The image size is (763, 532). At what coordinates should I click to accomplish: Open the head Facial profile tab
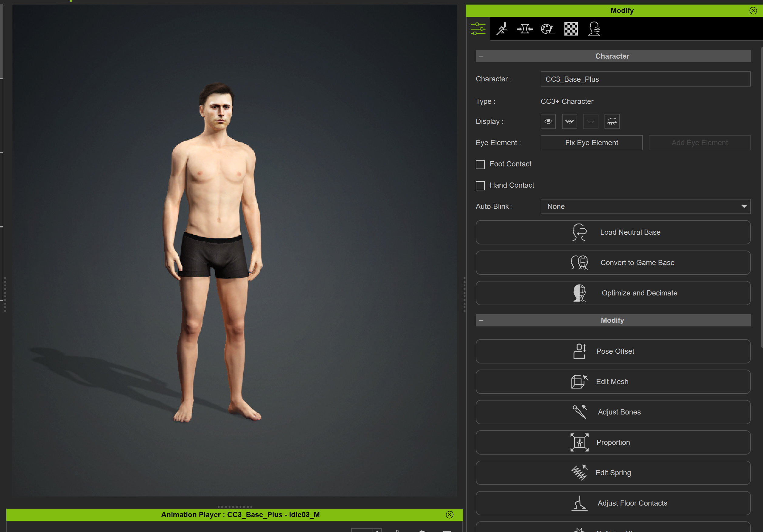(x=594, y=29)
